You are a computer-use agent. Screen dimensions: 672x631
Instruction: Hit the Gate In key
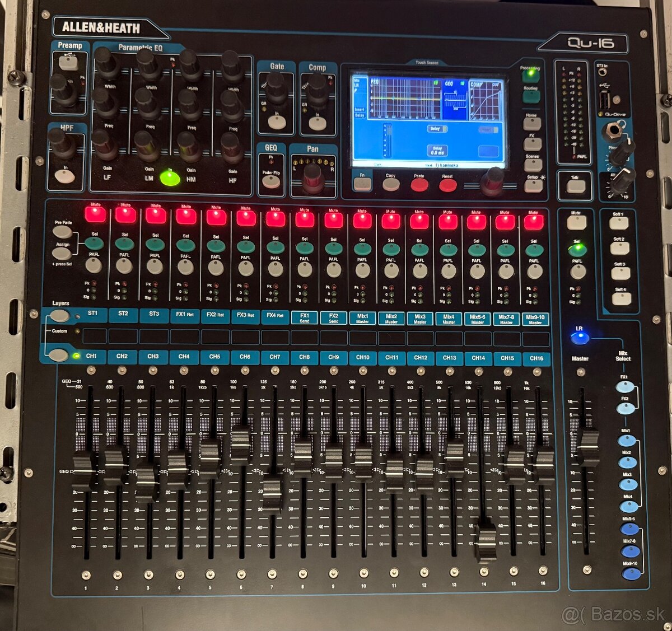pyautogui.click(x=278, y=121)
